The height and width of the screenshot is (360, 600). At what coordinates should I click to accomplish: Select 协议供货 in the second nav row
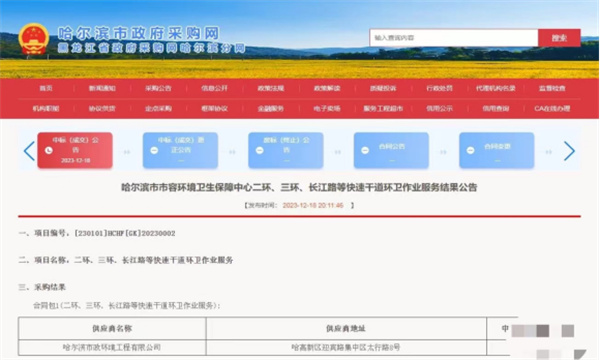(102, 109)
